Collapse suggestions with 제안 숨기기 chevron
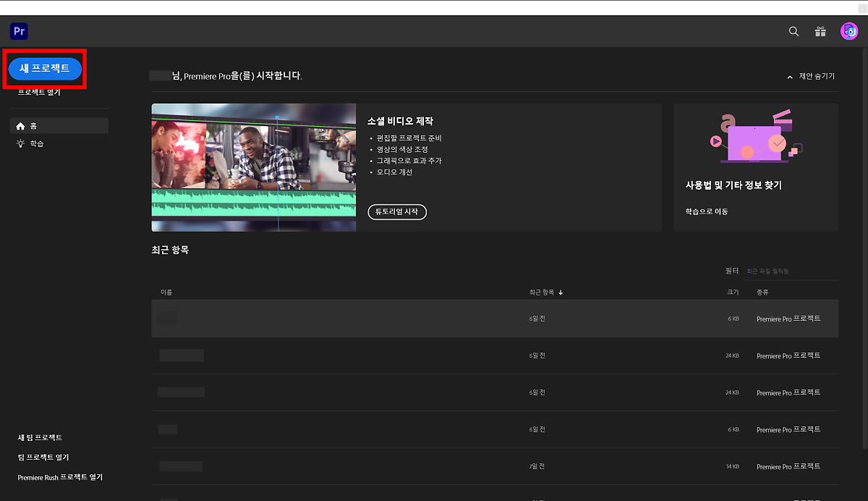Viewport: 868px width, 501px height. tap(790, 77)
